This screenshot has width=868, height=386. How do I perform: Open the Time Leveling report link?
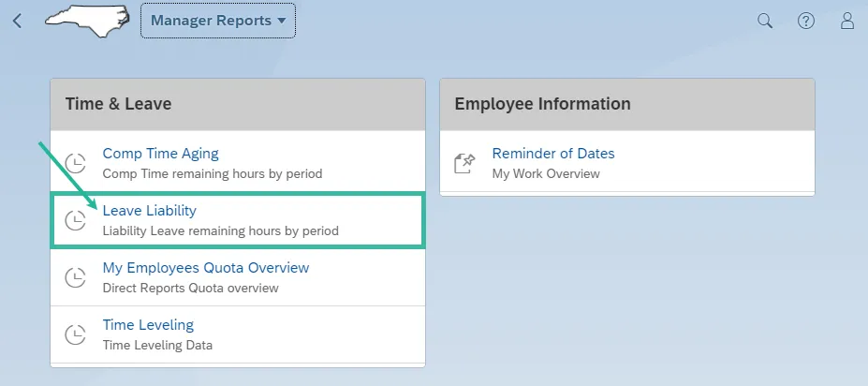coord(148,325)
